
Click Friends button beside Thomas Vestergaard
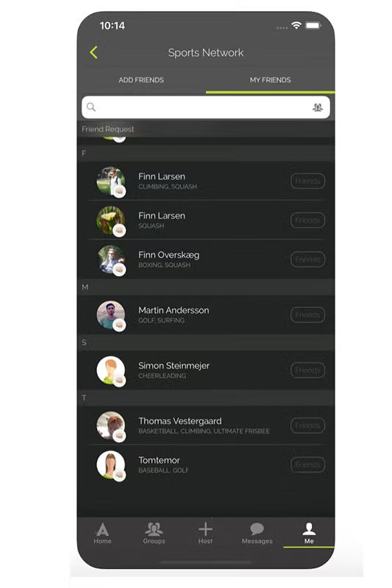pyautogui.click(x=307, y=426)
